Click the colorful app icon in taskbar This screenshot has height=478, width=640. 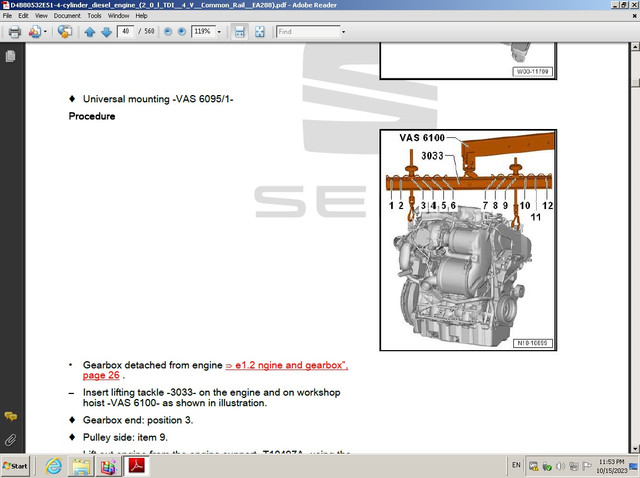108,466
